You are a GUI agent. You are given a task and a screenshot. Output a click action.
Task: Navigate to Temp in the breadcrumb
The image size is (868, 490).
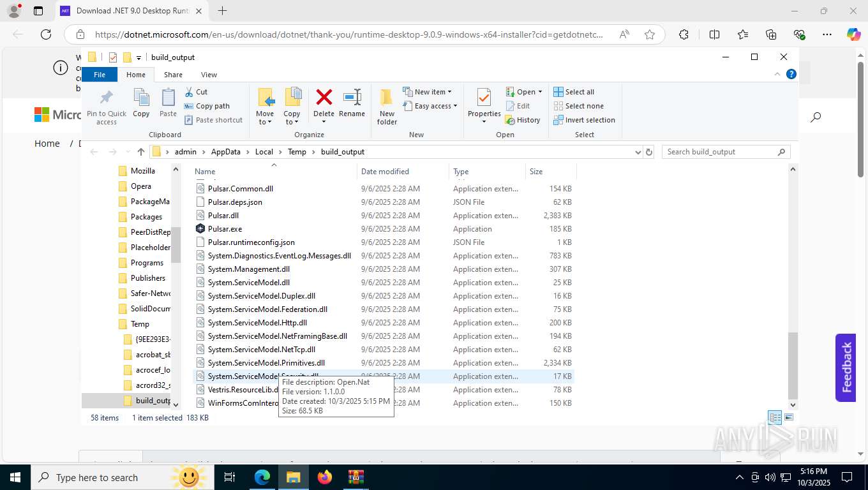click(297, 152)
